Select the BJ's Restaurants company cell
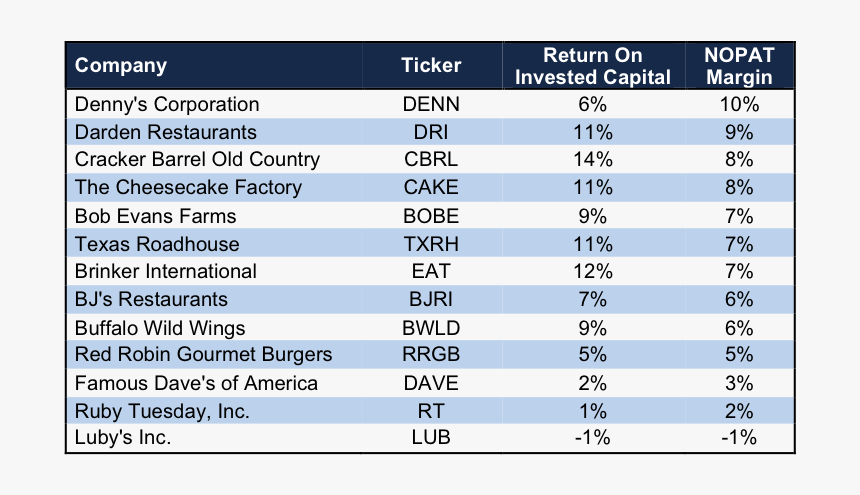Screen dimensions: 860x495 click(152, 299)
